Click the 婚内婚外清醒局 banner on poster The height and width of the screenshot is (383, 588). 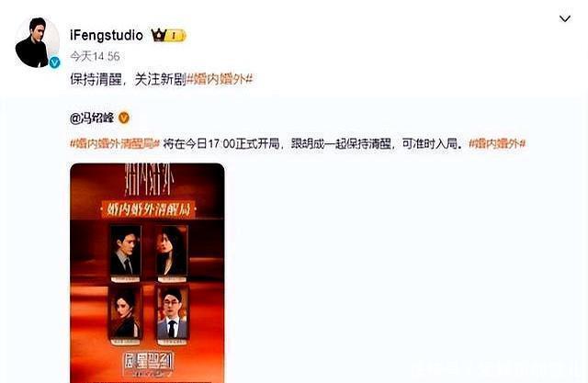coord(149,209)
